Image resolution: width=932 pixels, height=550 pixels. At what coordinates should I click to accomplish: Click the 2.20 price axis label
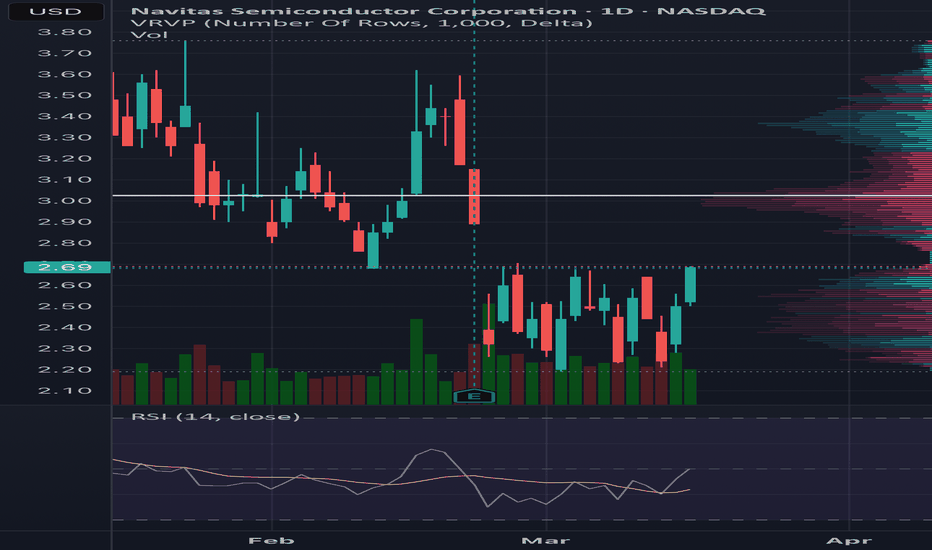tap(65, 369)
